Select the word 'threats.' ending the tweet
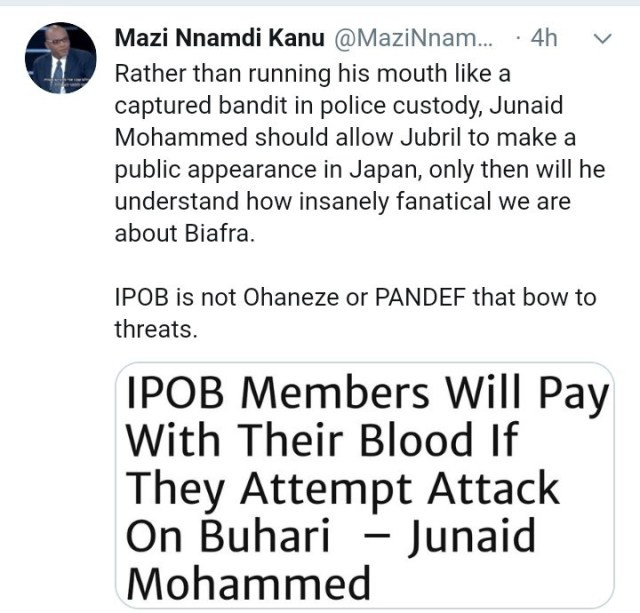Viewport: 640px width, 613px height. (x=156, y=329)
